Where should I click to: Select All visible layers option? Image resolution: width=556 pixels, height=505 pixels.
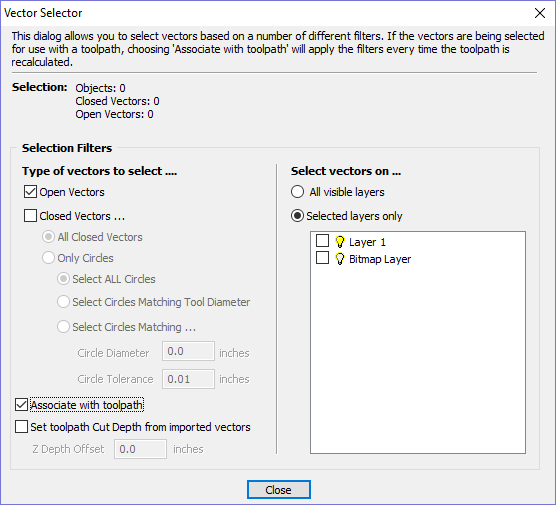coord(297,192)
